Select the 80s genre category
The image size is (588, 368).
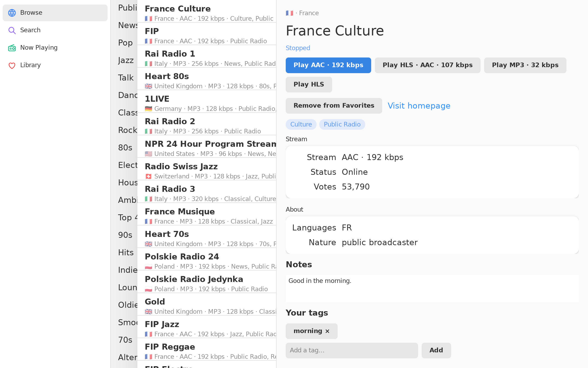(125, 147)
